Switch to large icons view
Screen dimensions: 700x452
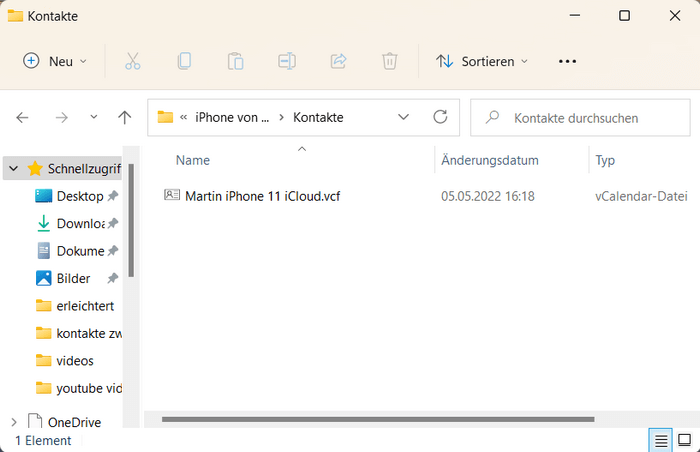684,440
